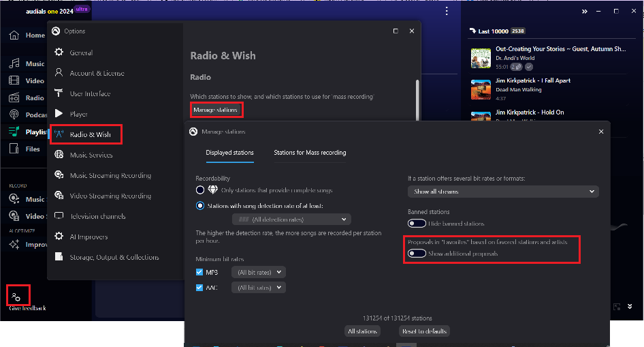Open the Podcasts icon in sidebar
Viewport: 644px width, 347px height.
14,115
